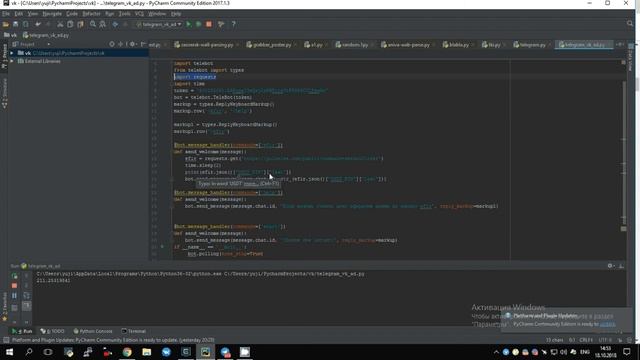Screen dimensions: 640x360
Task: Show hidden editor tabs dropdown
Action: pos(620,44)
